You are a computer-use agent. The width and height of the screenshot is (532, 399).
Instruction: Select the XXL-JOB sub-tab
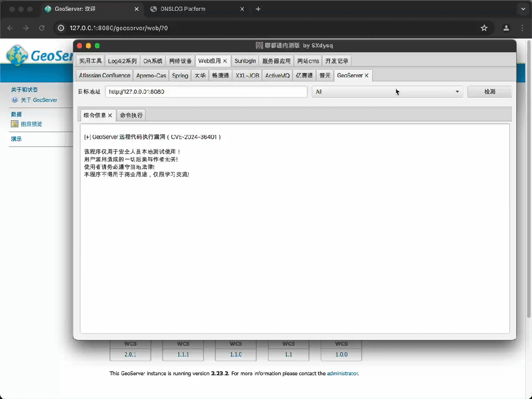pos(247,75)
